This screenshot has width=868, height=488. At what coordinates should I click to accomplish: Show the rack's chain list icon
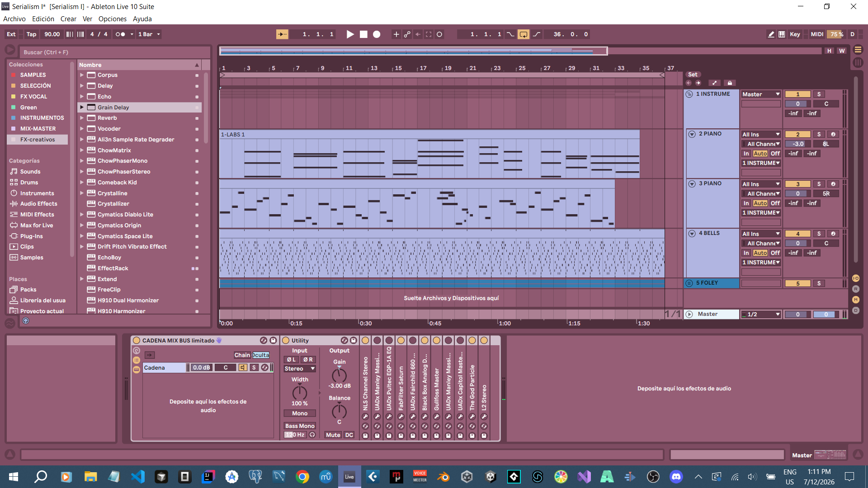[136, 360]
